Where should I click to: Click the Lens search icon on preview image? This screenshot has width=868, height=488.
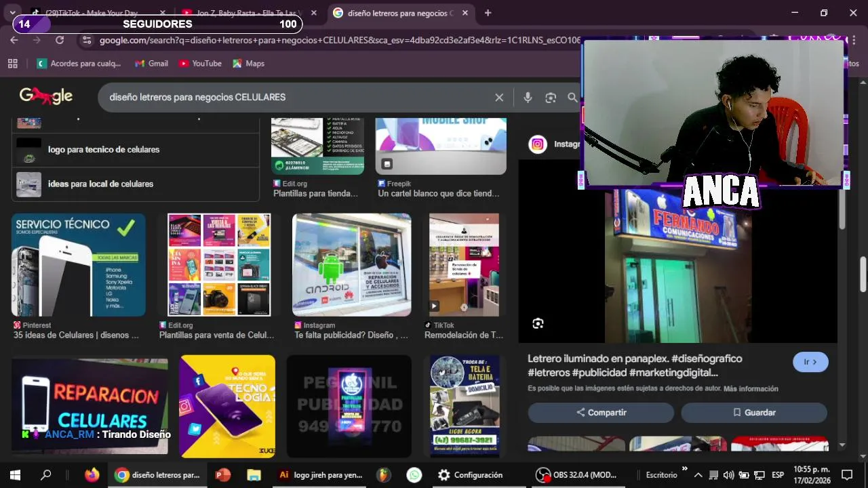[538, 323]
